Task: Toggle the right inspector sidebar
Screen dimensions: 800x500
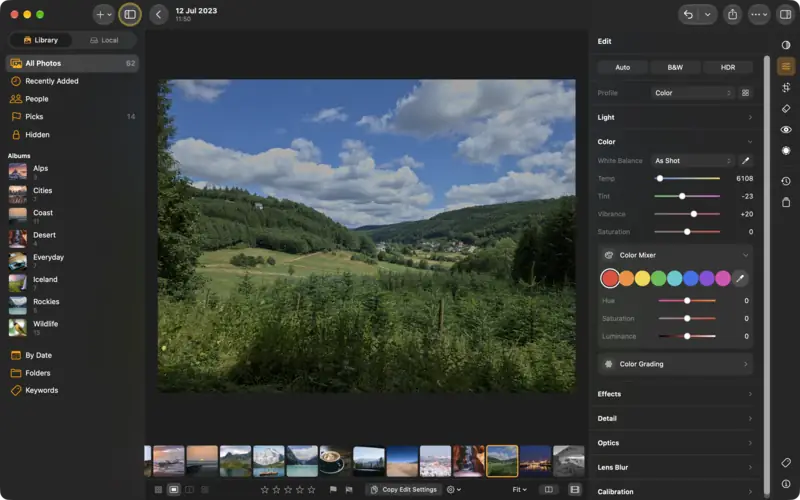Action: pyautogui.click(x=785, y=15)
